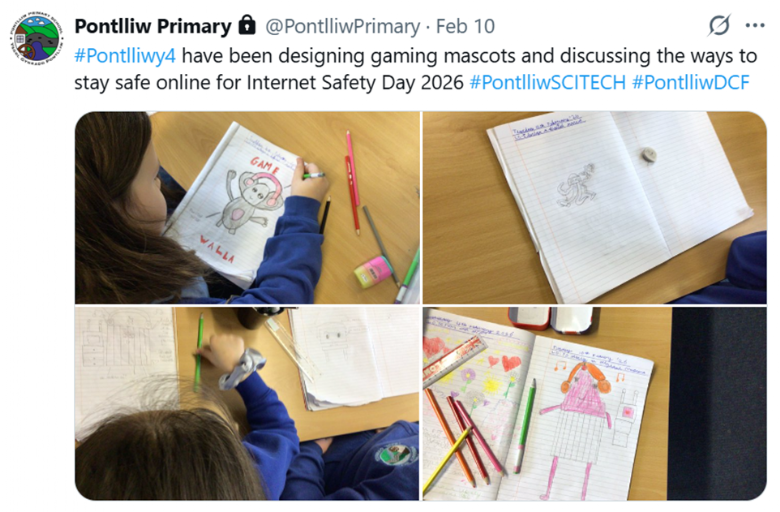Open the photo of a child drawing with a green pencil
Image resolution: width=780 pixels, height=512 pixels.
(x=247, y=404)
